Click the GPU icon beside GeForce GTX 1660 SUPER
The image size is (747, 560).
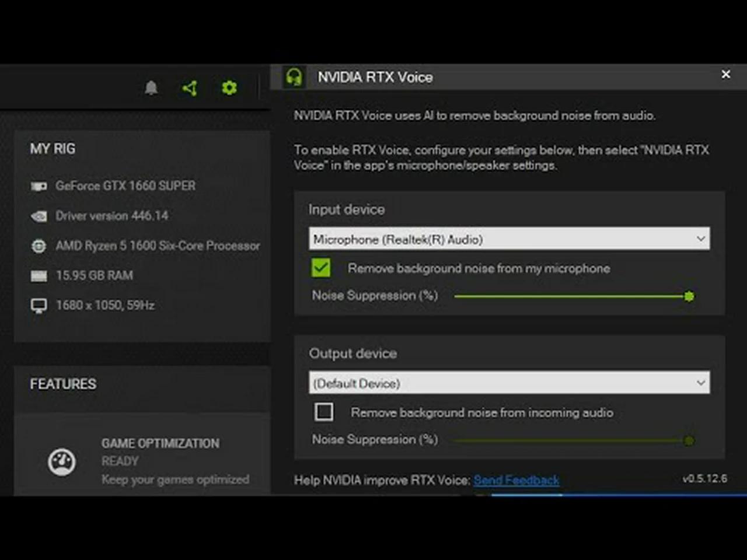(39, 186)
